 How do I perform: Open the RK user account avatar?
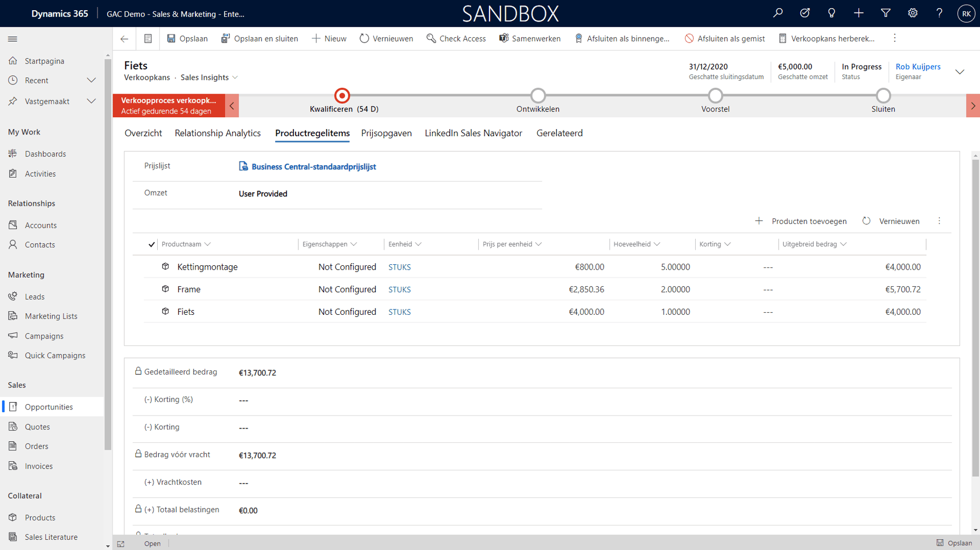(x=966, y=14)
